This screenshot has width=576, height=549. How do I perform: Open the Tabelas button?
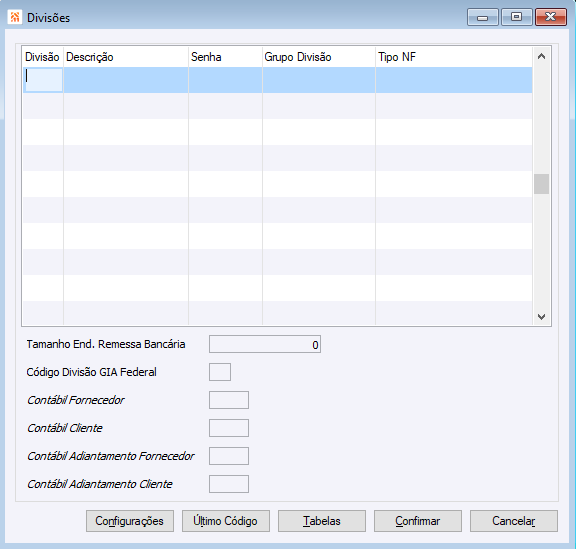322,521
